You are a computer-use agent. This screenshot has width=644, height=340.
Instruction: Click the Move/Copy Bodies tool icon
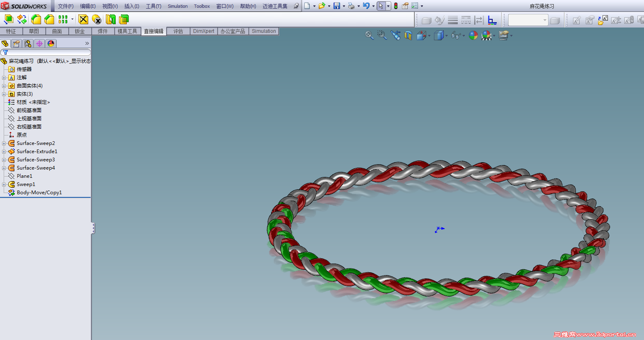[x=22, y=19]
